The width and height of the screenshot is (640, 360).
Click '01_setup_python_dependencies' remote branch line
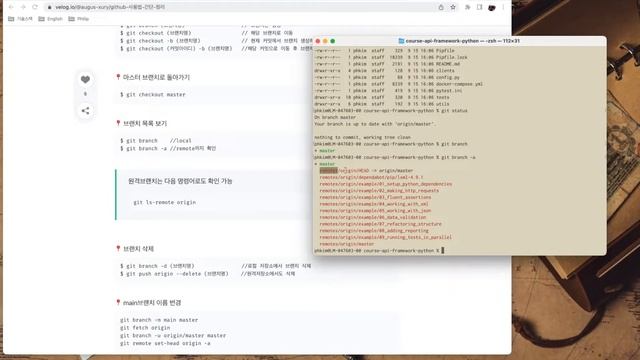click(x=386, y=184)
